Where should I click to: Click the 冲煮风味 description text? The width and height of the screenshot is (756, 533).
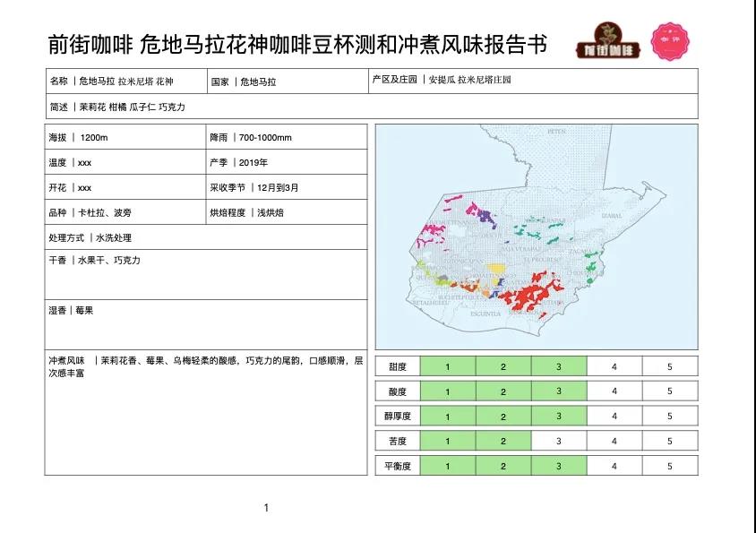206,367
